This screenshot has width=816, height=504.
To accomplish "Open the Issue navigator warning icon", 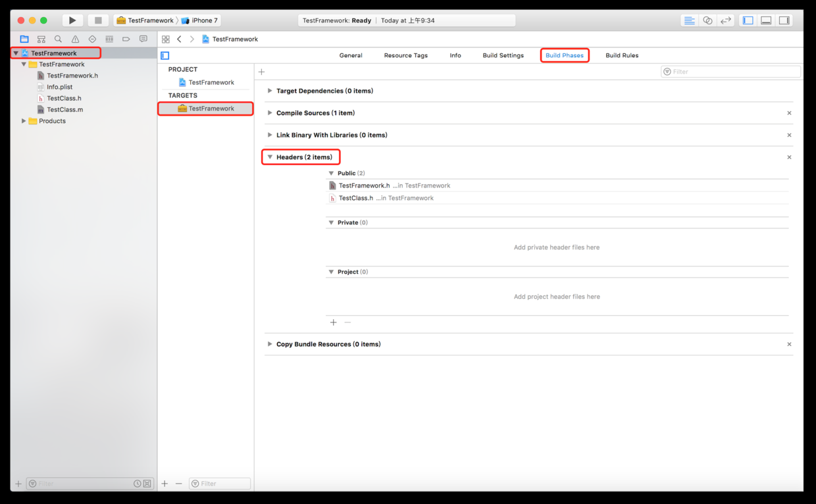I will 75,39.
